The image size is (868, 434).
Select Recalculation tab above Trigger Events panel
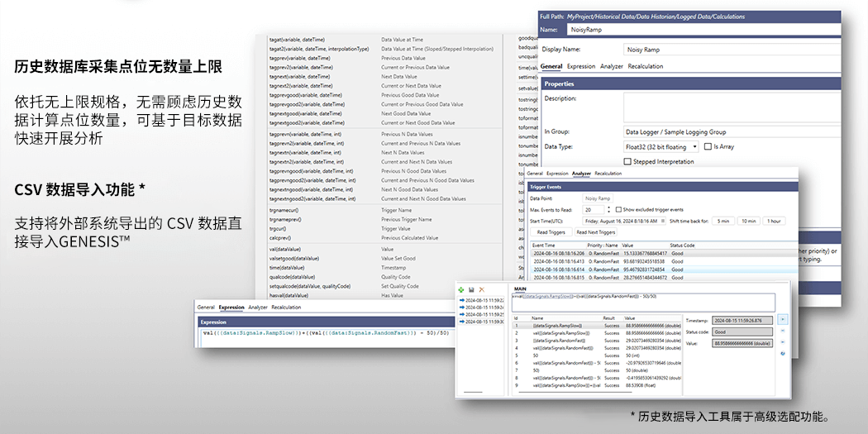[608, 174]
